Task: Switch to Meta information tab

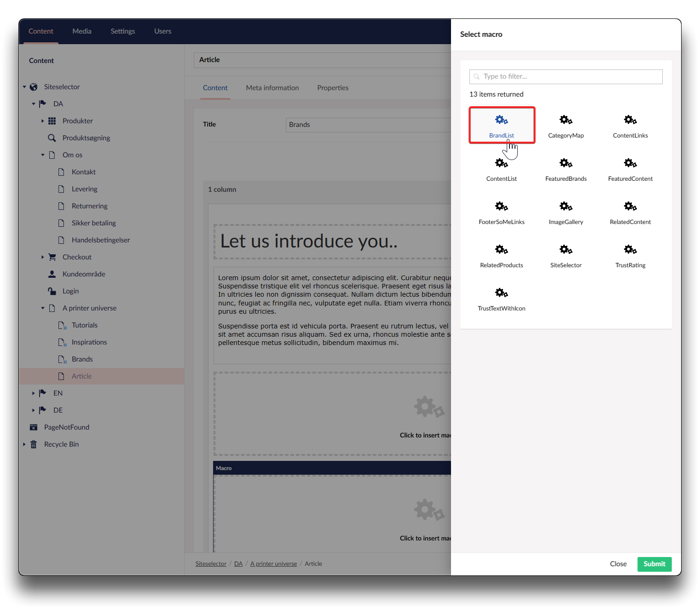Action: click(x=272, y=88)
